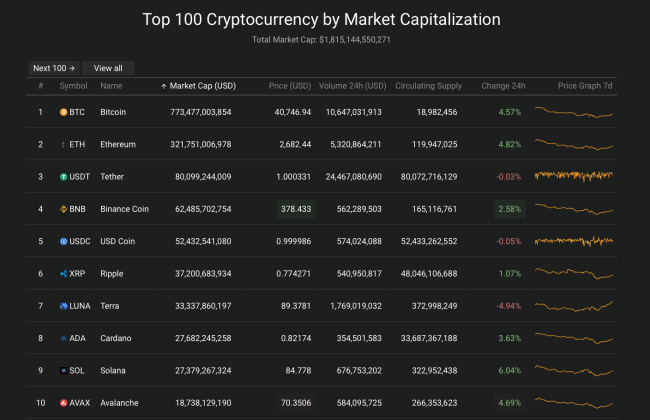Image resolution: width=650 pixels, height=420 pixels.
Task: Open the Avalanche name link
Action: click(x=119, y=403)
